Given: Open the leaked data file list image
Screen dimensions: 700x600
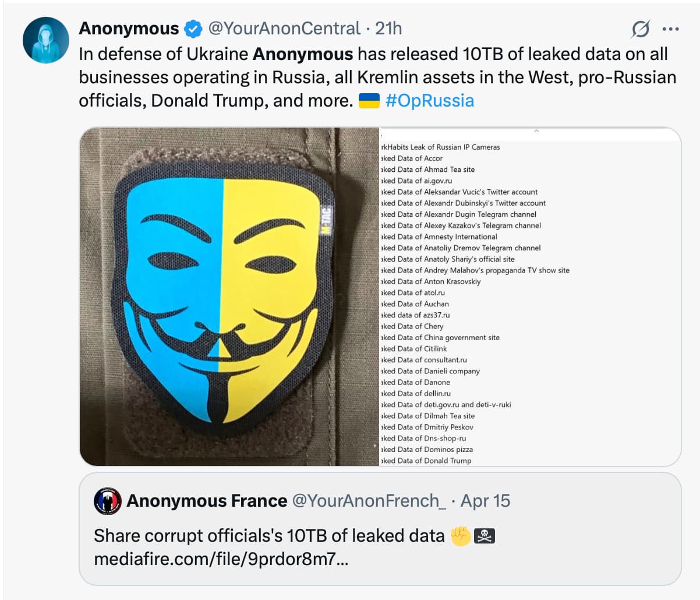Looking at the screenshot, I should pyautogui.click(x=530, y=297).
